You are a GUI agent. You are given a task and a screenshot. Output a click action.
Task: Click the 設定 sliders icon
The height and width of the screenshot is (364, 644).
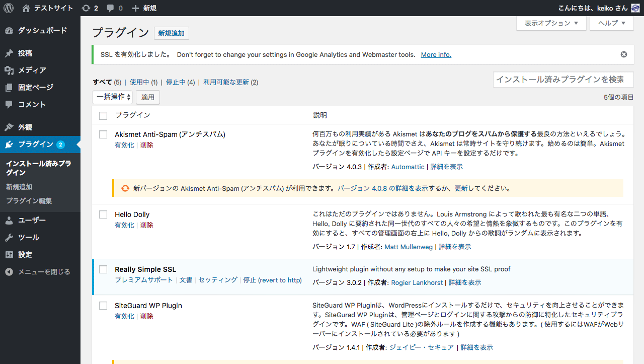click(9, 254)
